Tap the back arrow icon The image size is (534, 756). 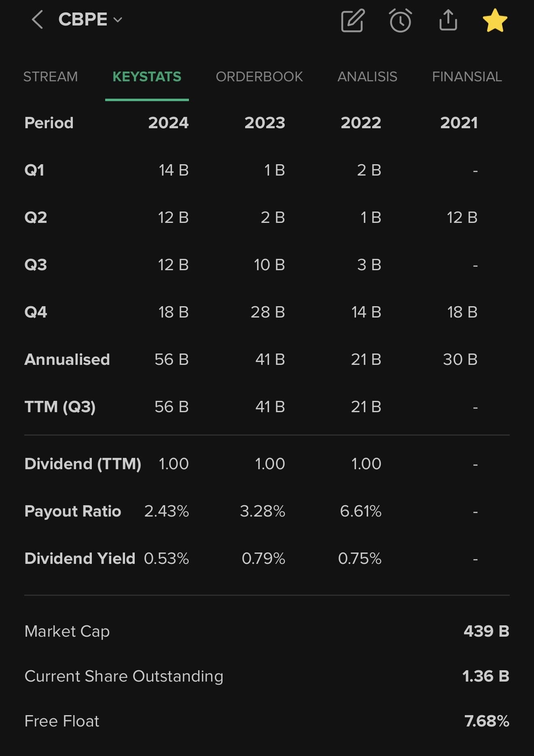click(37, 20)
